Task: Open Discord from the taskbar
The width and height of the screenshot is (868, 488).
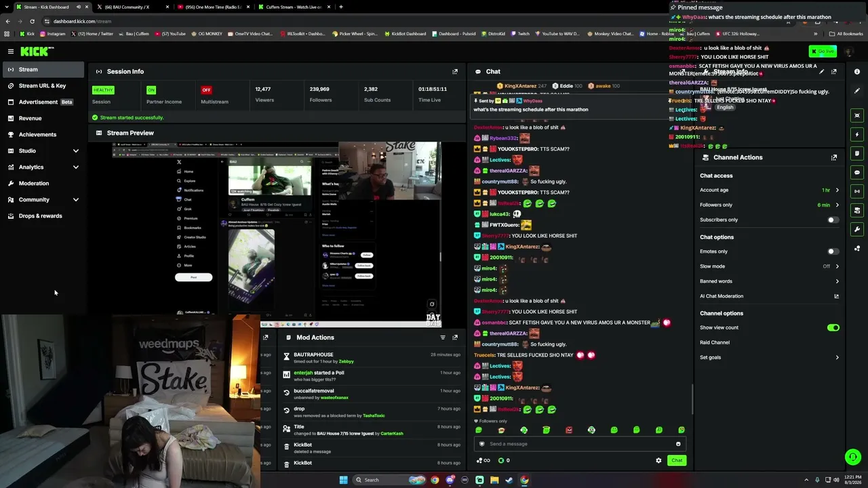Action: (450, 480)
